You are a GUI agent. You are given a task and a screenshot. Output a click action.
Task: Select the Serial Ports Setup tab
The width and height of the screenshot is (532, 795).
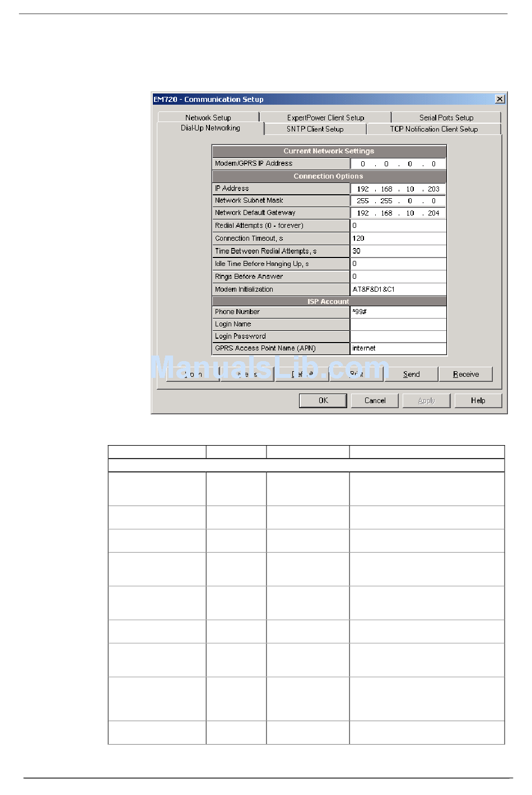click(x=446, y=118)
